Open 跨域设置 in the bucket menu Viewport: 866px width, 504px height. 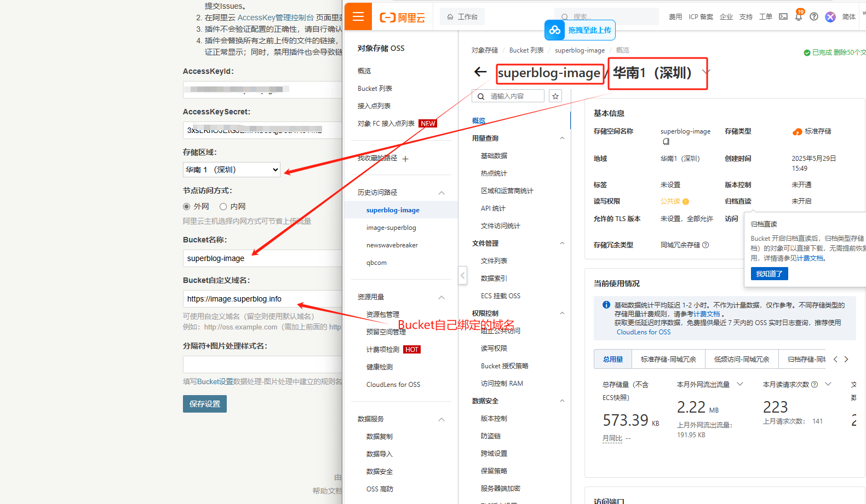(x=494, y=454)
